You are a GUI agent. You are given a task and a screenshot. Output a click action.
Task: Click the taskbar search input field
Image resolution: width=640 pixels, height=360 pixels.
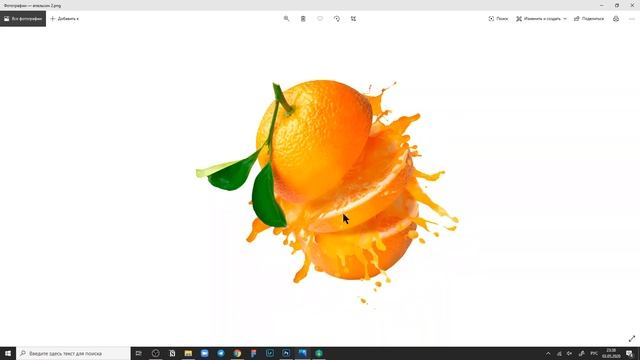73,353
